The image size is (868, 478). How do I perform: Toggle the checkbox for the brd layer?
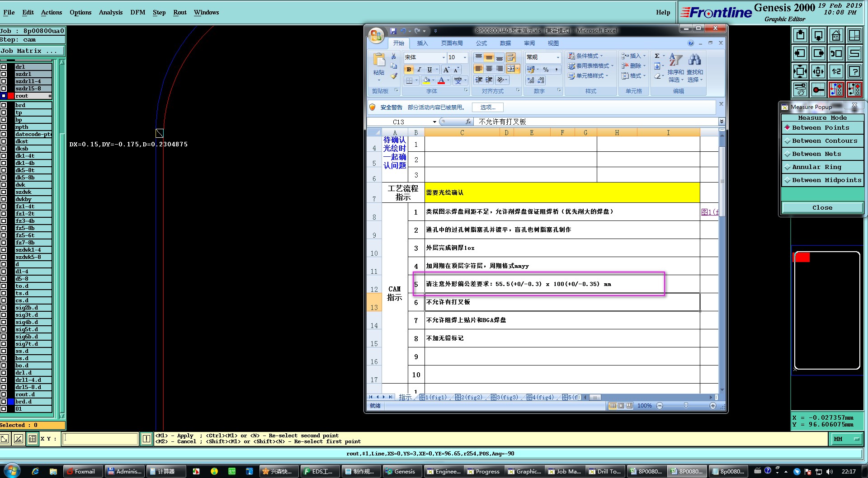coord(4,105)
